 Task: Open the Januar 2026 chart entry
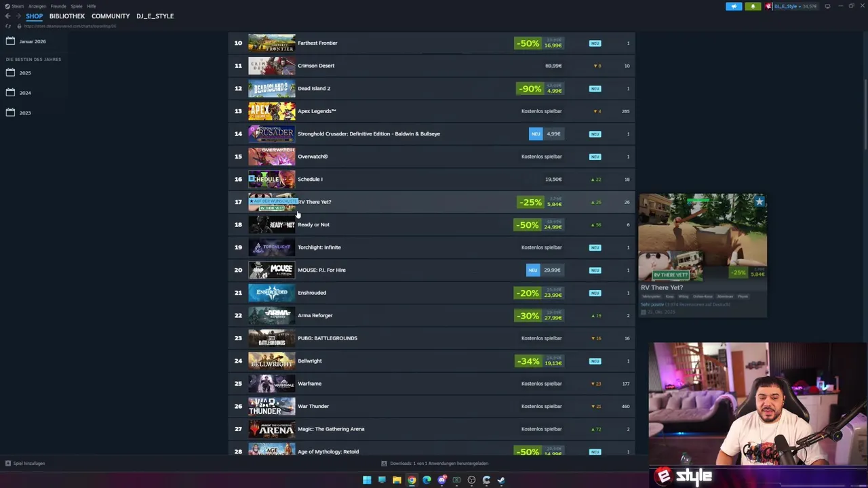coord(33,41)
